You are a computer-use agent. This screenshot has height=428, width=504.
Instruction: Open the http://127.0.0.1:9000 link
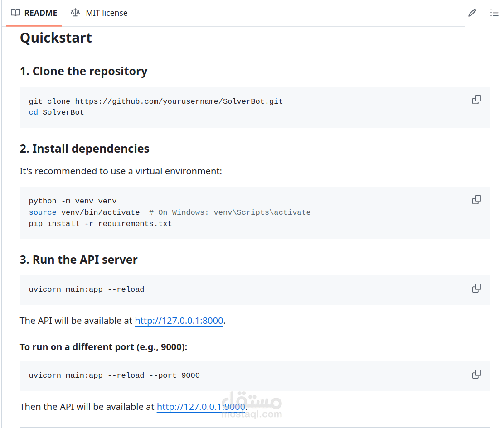[201, 407]
